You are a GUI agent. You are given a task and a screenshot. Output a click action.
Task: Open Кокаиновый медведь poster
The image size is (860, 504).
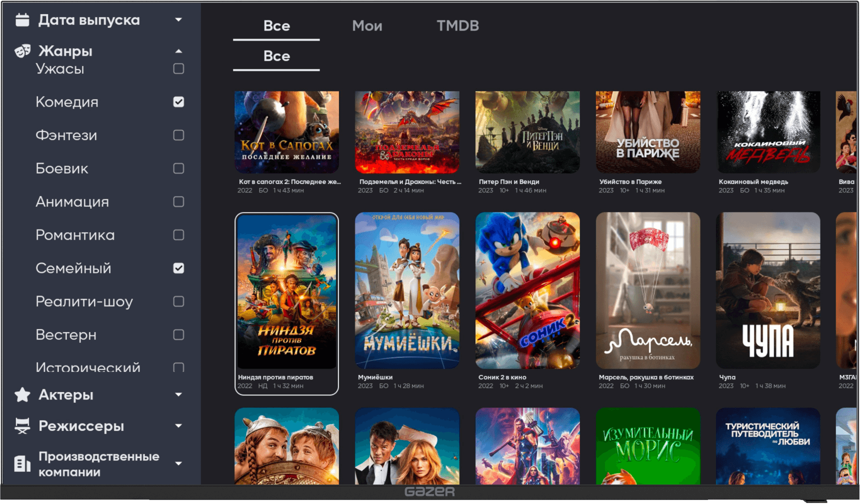[768, 132]
